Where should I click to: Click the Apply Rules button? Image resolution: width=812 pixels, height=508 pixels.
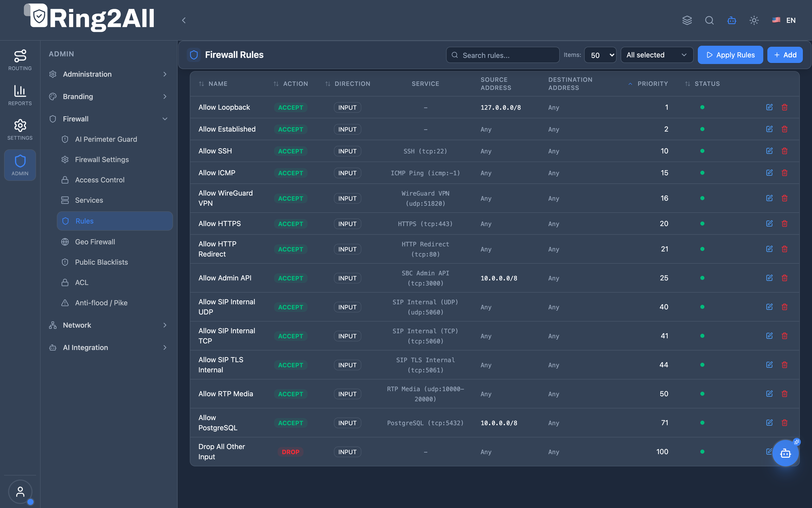click(x=730, y=55)
